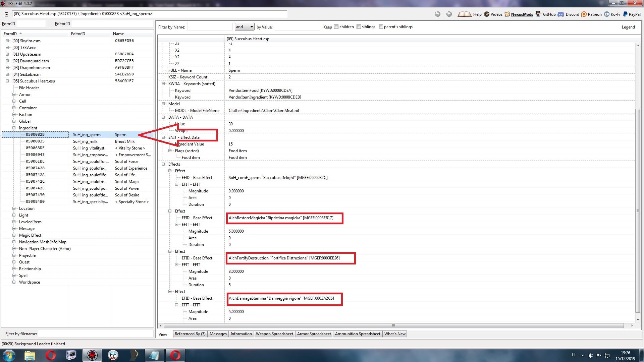
Task: Open File Explorer from the taskbar
Action: pyautogui.click(x=30, y=355)
